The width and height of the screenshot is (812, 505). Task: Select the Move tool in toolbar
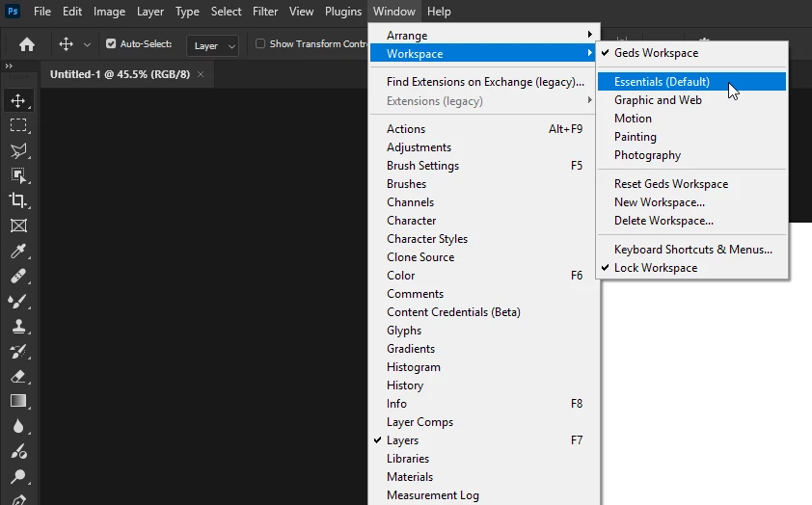[x=18, y=100]
